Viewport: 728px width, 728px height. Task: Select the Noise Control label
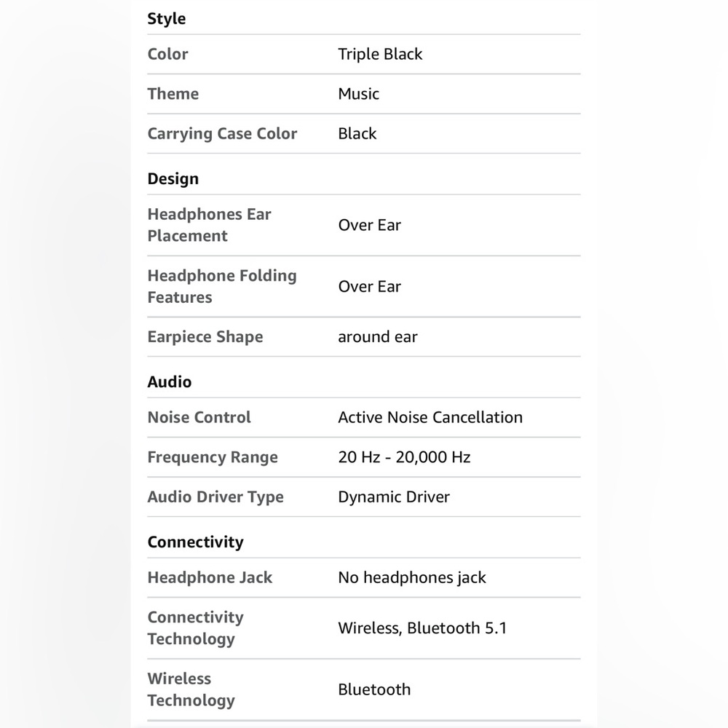[199, 417]
